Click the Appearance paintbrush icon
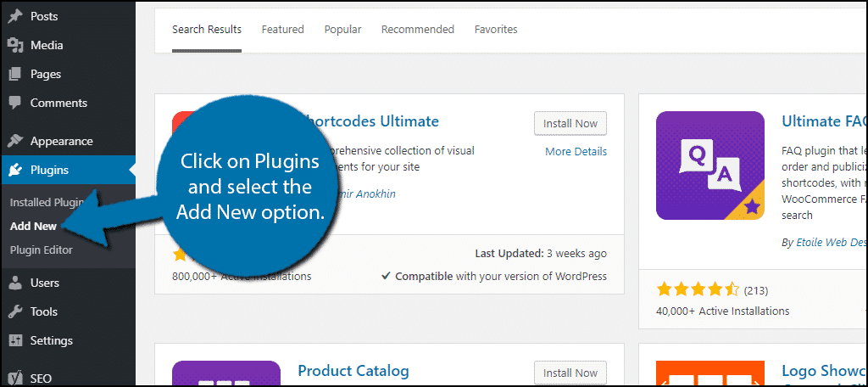This screenshot has width=868, height=387. tap(15, 141)
